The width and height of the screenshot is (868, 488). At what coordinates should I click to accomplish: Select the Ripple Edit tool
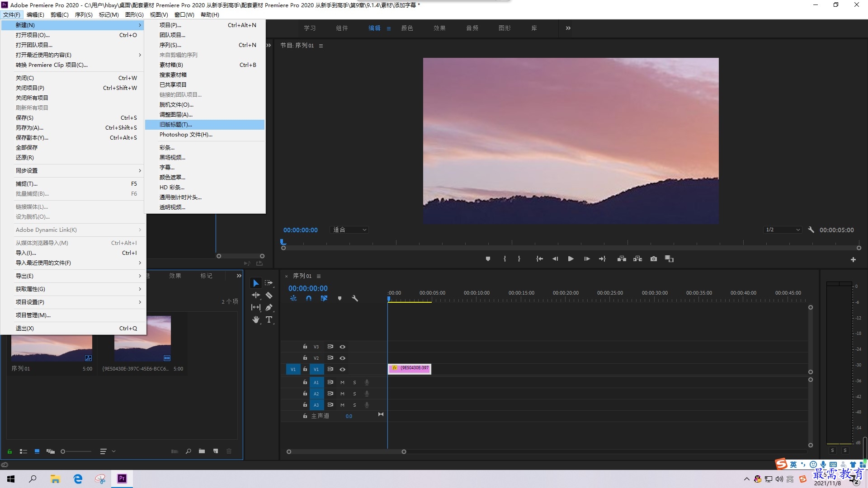pyautogui.click(x=256, y=295)
